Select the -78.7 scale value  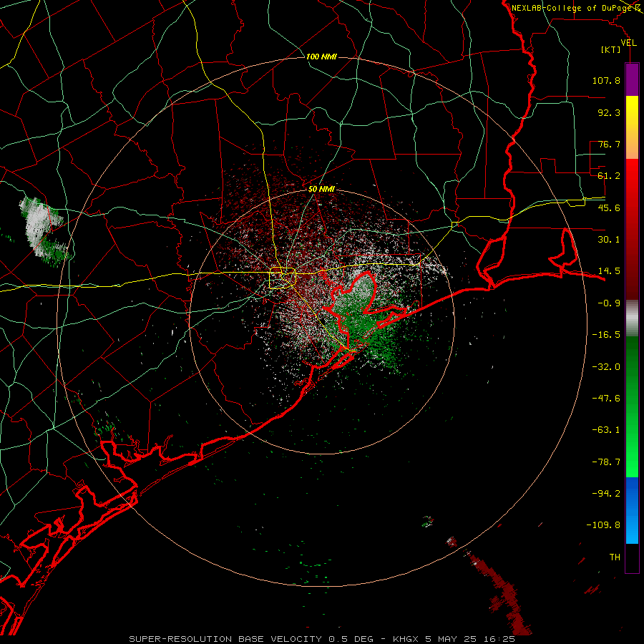(606, 462)
